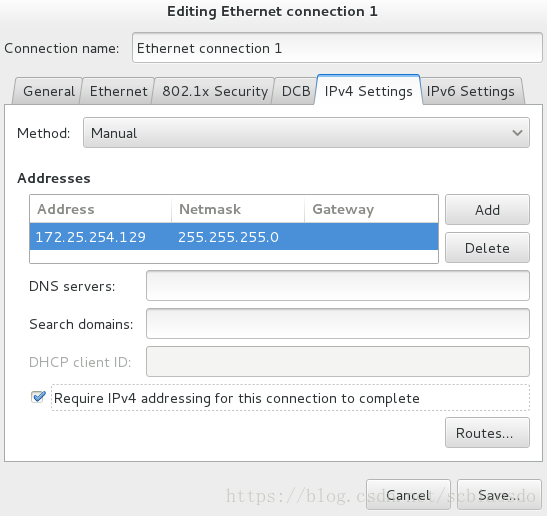Click the Search domains input field
Image resolution: width=547 pixels, height=516 pixels.
[x=338, y=323]
